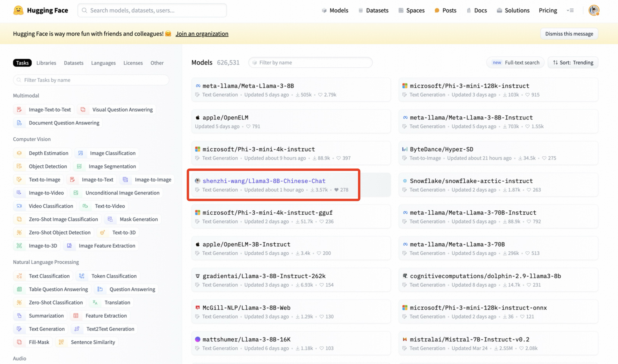Open the Sort: Trending dropdown
This screenshot has width=618, height=364.
point(573,63)
